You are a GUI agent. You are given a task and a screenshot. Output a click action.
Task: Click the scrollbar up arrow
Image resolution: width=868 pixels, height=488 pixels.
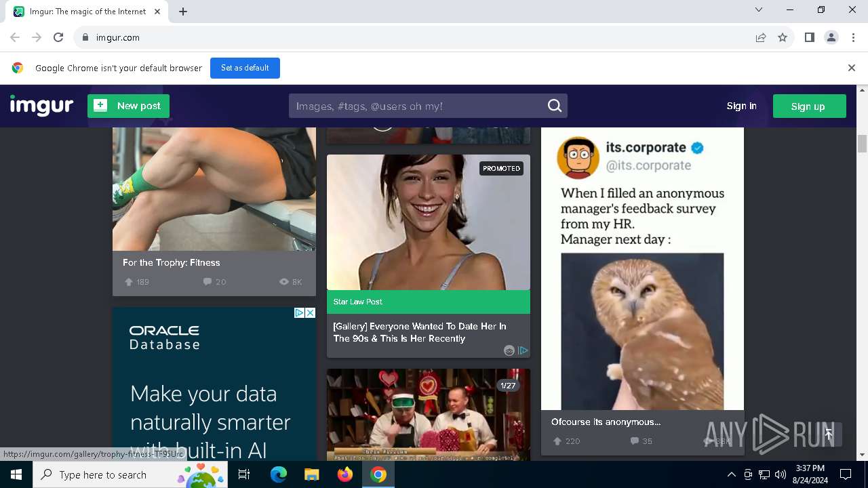click(x=862, y=89)
